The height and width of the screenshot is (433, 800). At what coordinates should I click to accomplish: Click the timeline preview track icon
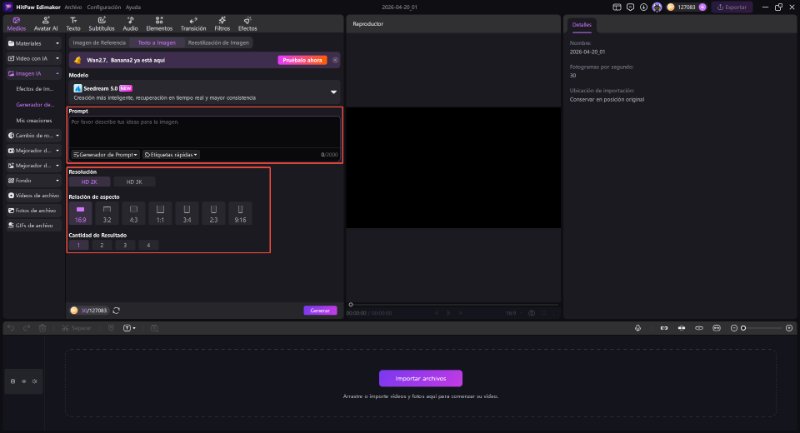tap(716, 328)
